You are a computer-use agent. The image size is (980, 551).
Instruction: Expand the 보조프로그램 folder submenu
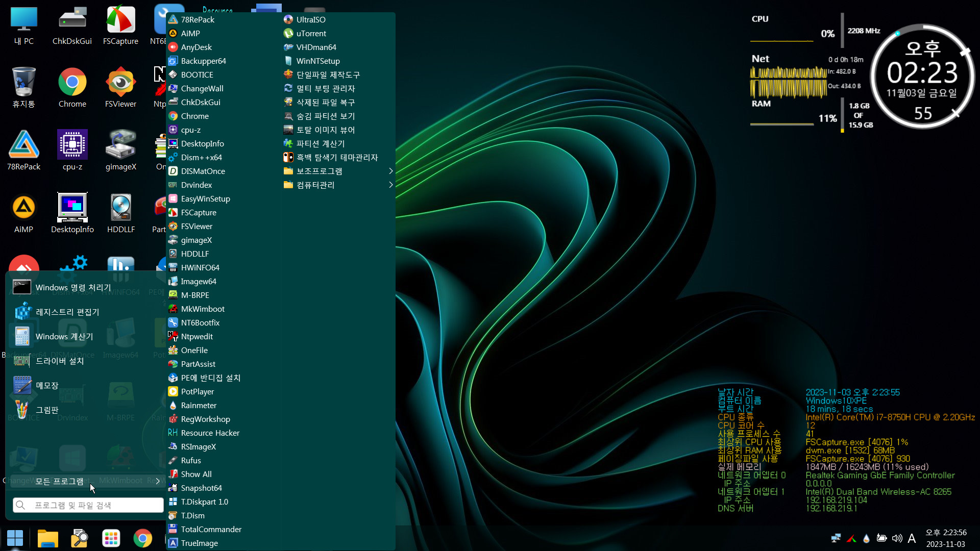(x=338, y=171)
